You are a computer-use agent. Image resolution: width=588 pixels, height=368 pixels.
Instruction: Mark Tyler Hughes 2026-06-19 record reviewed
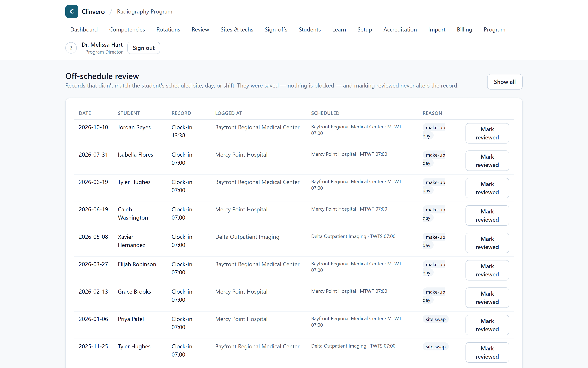487,188
